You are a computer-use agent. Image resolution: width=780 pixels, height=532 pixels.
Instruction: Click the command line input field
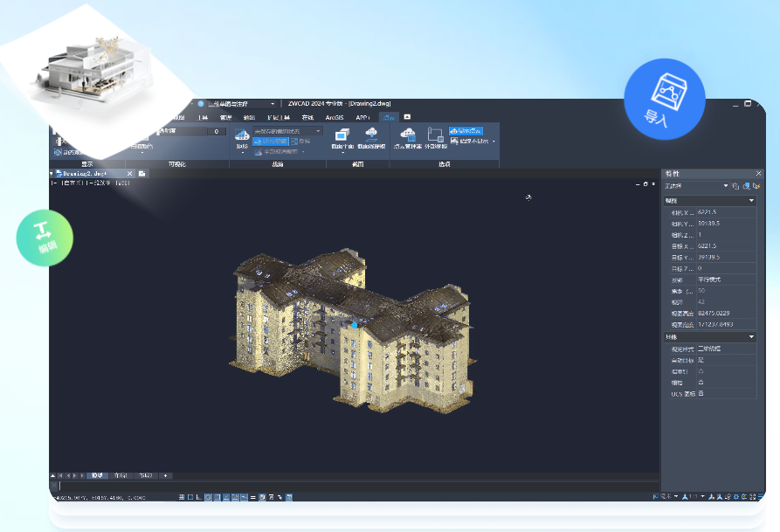pyautogui.click(x=358, y=485)
